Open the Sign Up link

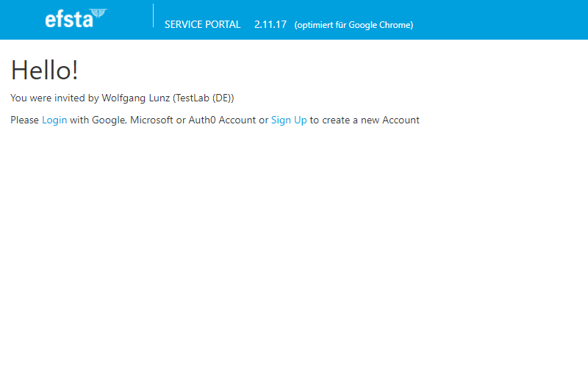(289, 120)
